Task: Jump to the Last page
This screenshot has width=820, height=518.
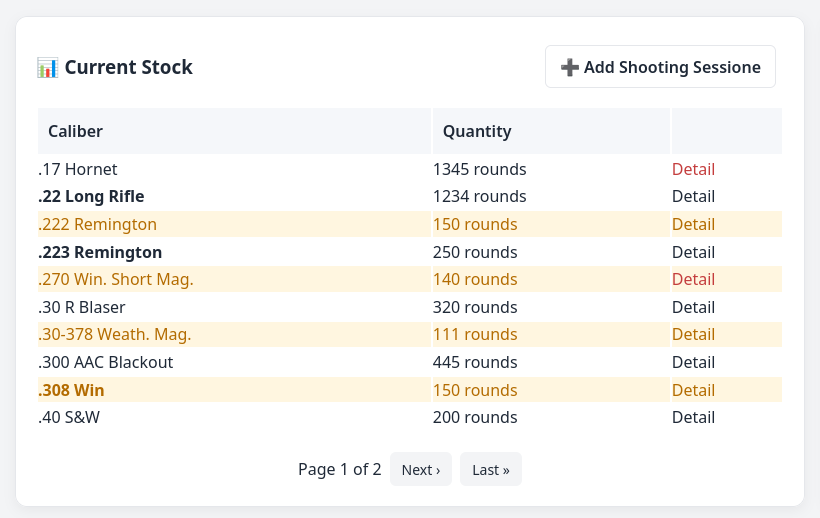Action: [490, 469]
